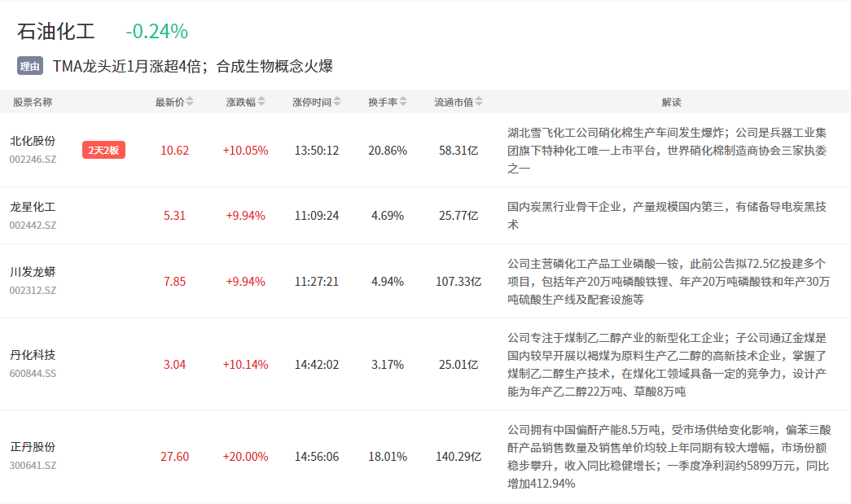Viewport: 851px width, 504px height.
Task: Click market cap 25.01亿
Action: (x=458, y=364)
